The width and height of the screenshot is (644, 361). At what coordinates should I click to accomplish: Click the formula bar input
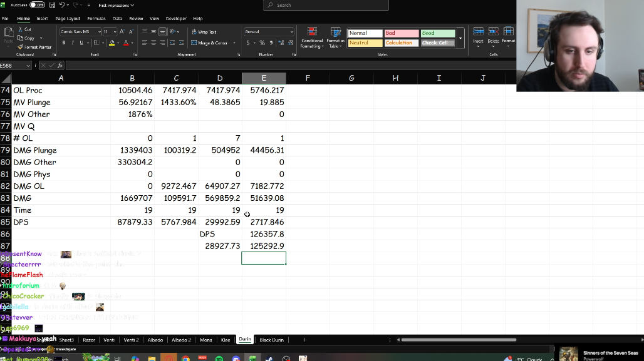[290, 65]
